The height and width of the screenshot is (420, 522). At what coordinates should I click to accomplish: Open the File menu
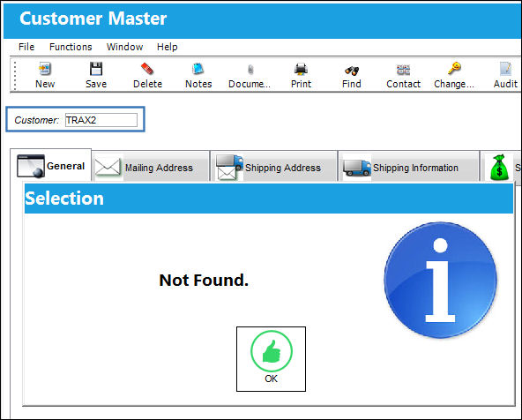(x=26, y=47)
